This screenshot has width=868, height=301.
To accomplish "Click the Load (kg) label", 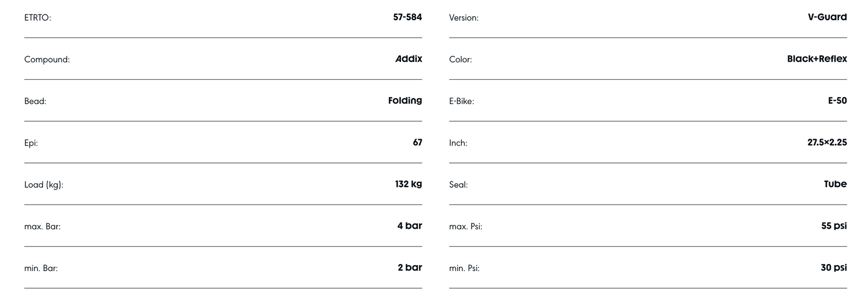I will 44,185.
